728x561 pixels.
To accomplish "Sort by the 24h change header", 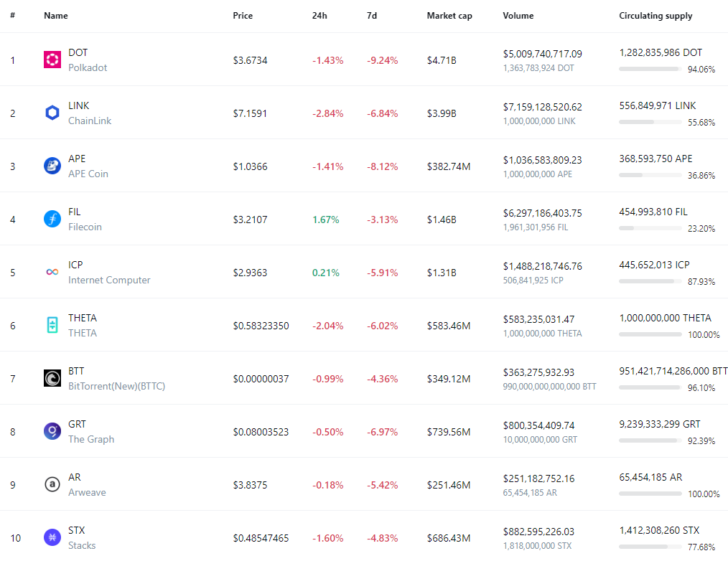I will click(319, 16).
